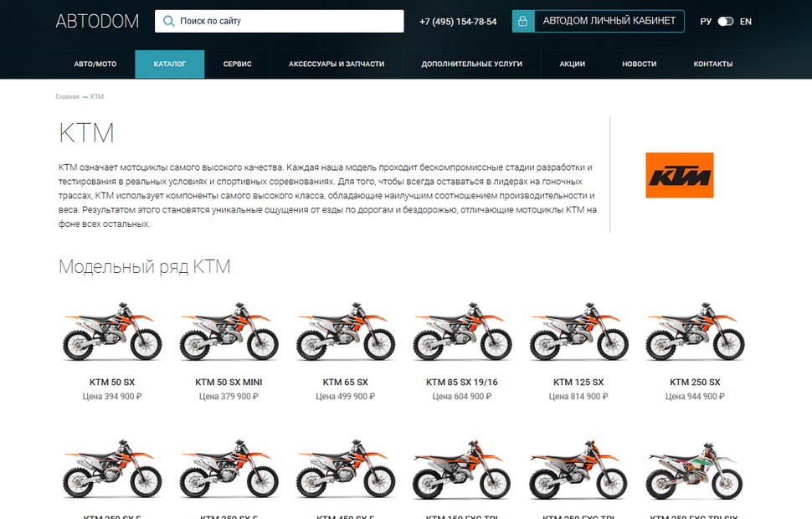Screen dimensions: 812x519
Task: Click the АВТОДОМ site logo
Action: coord(97,21)
